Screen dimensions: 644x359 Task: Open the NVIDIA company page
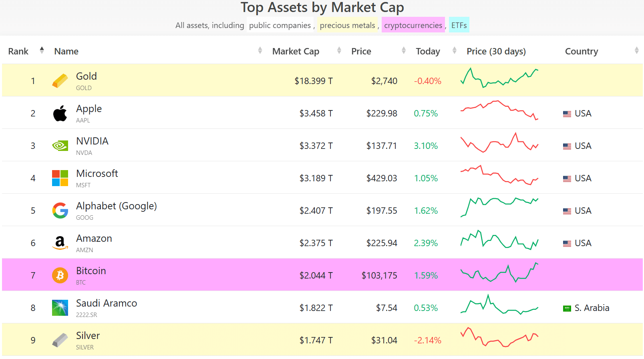click(x=92, y=141)
